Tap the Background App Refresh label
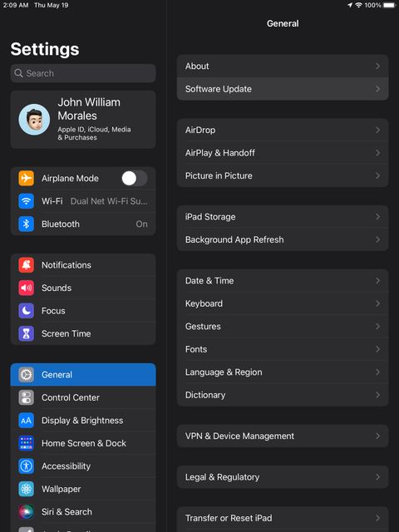399x532 pixels. pyautogui.click(x=234, y=239)
